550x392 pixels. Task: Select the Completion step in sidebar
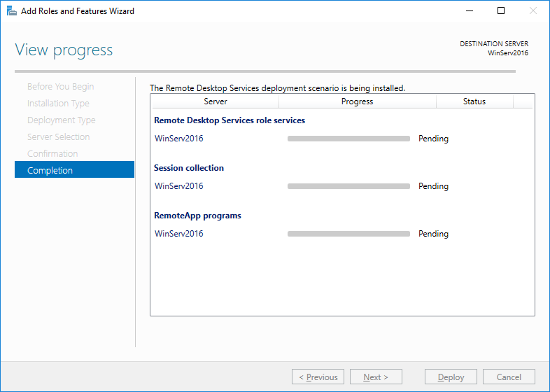[74, 170]
